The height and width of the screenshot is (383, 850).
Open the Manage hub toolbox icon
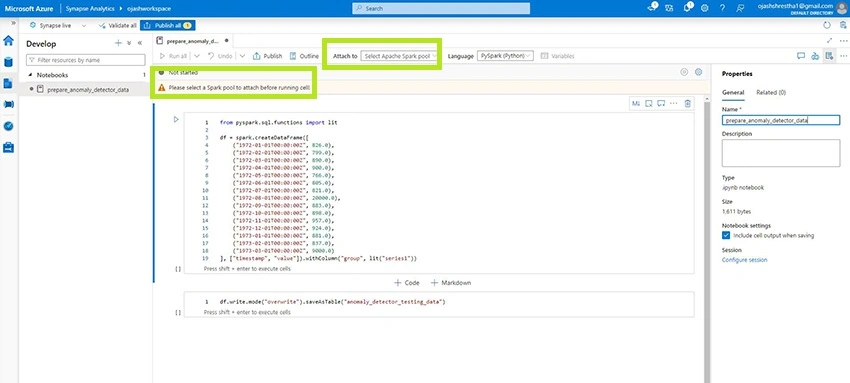point(8,147)
